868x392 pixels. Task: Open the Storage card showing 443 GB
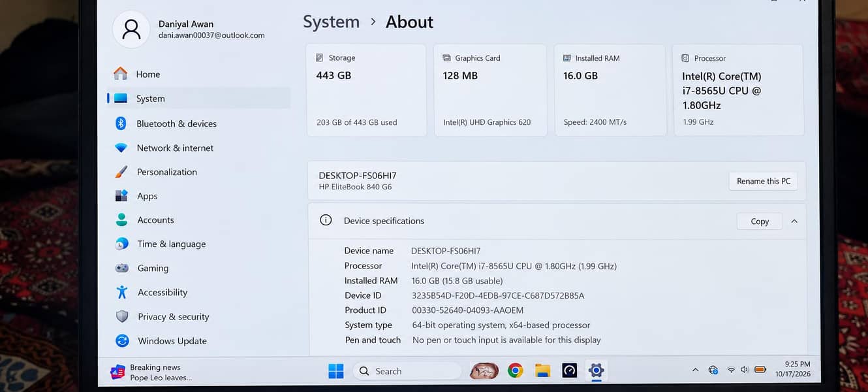[x=366, y=90]
